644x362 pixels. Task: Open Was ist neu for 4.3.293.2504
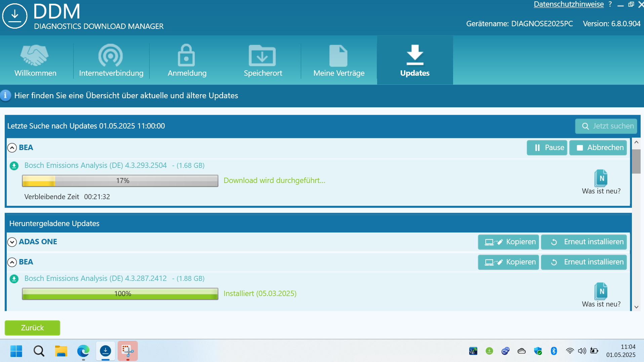[601, 182]
